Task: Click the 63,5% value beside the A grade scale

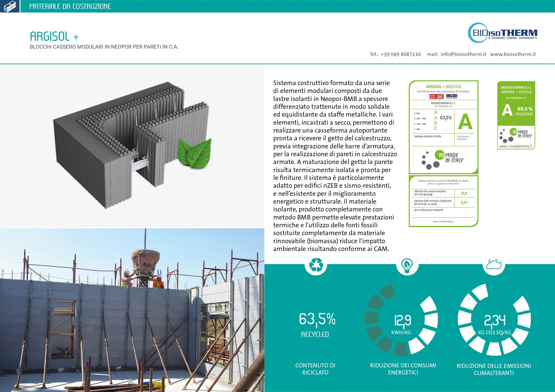Action: (x=446, y=118)
